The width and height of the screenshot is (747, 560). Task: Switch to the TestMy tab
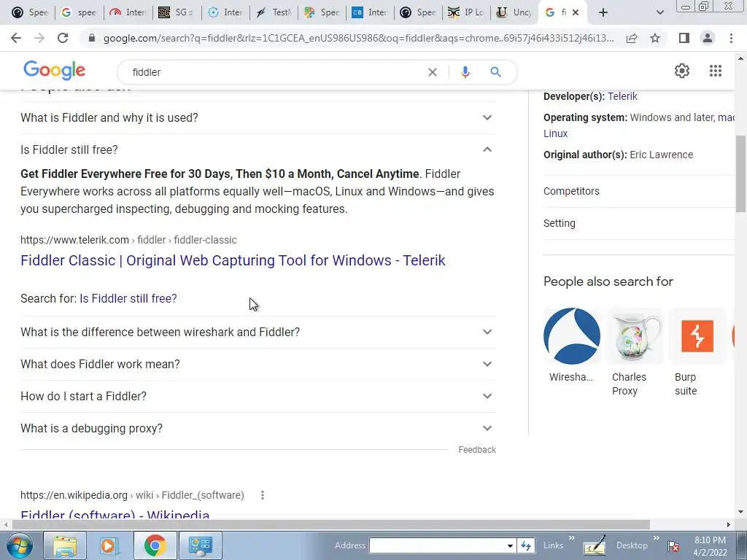[x=274, y=12]
